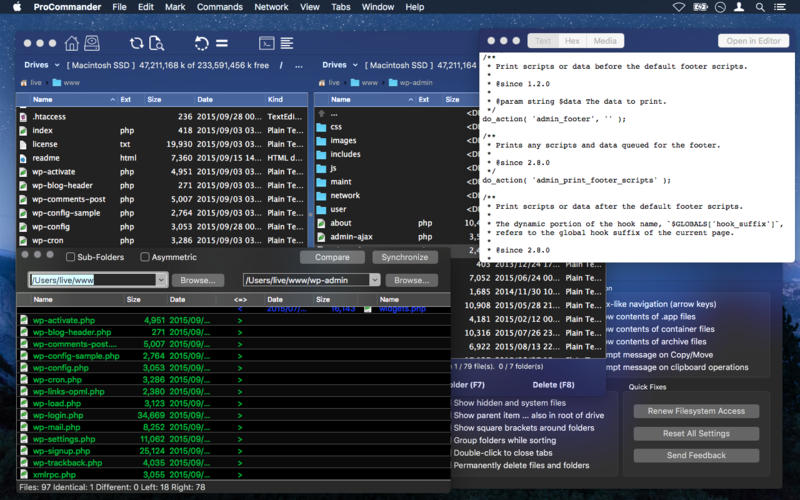Open the File menu
Viewport: 800px width, 500px height.
[119, 7]
